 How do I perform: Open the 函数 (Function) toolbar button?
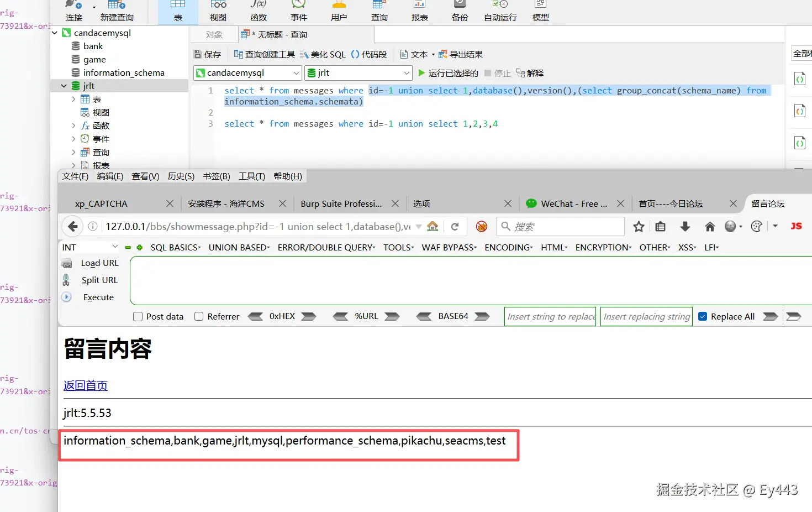click(x=259, y=12)
